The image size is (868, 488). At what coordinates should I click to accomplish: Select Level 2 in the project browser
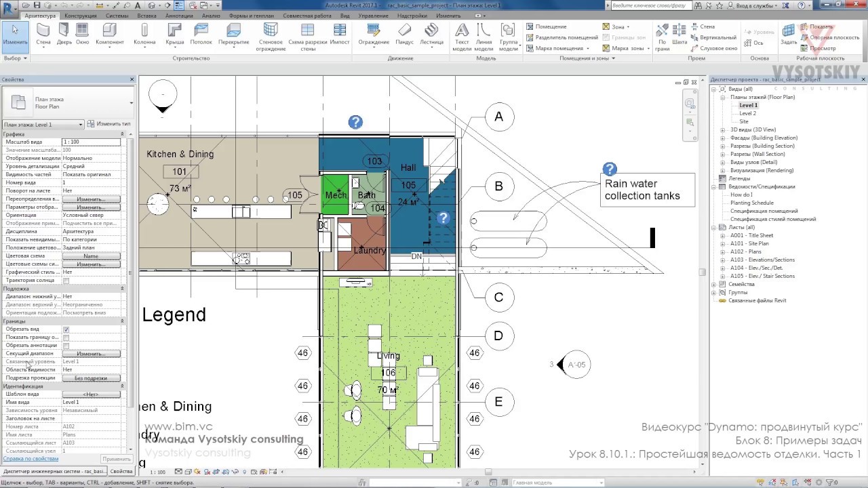tap(747, 113)
